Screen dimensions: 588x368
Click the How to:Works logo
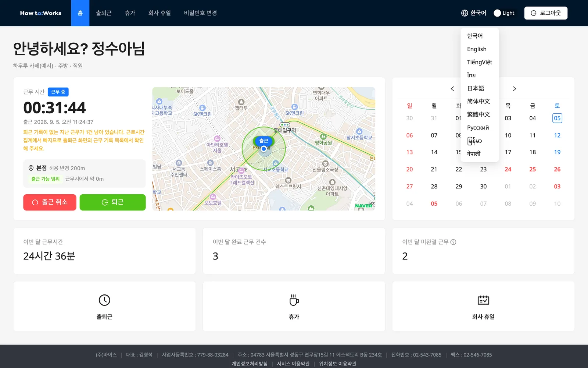coord(41,13)
